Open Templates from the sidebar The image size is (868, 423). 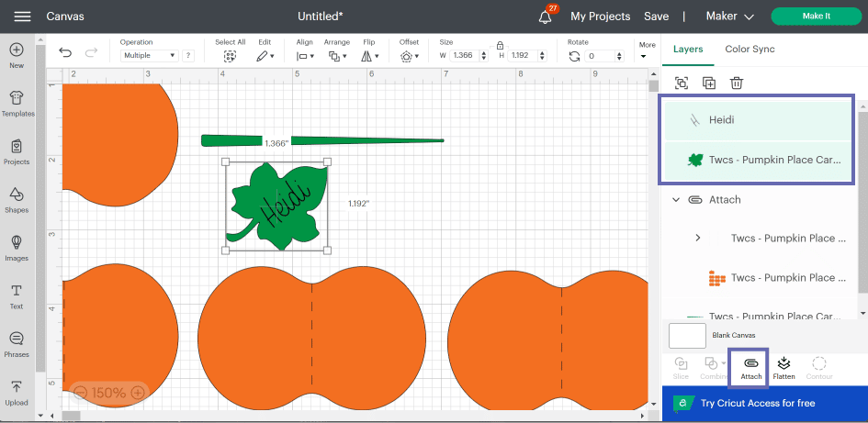tap(17, 104)
